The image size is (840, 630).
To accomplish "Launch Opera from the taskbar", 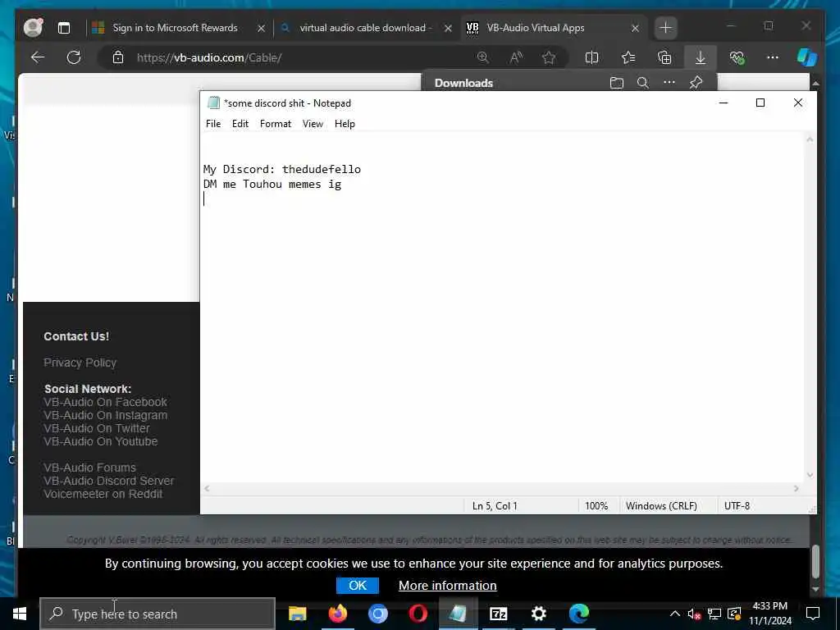I will point(418,614).
